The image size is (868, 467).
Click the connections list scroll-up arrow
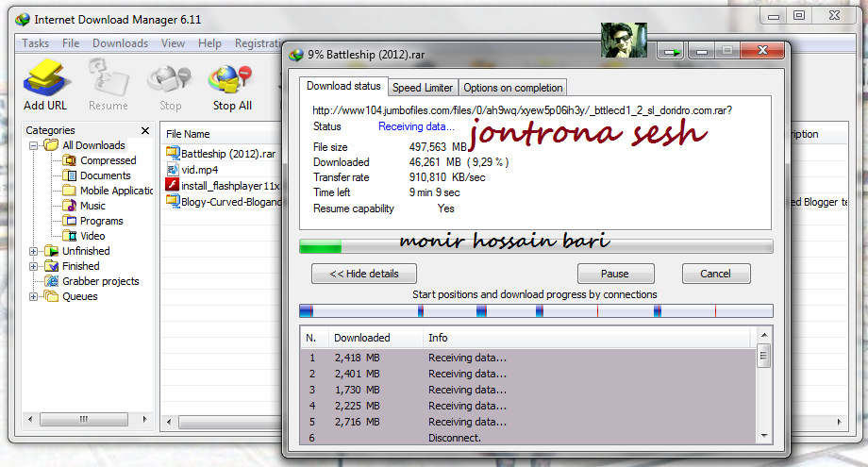pyautogui.click(x=764, y=335)
